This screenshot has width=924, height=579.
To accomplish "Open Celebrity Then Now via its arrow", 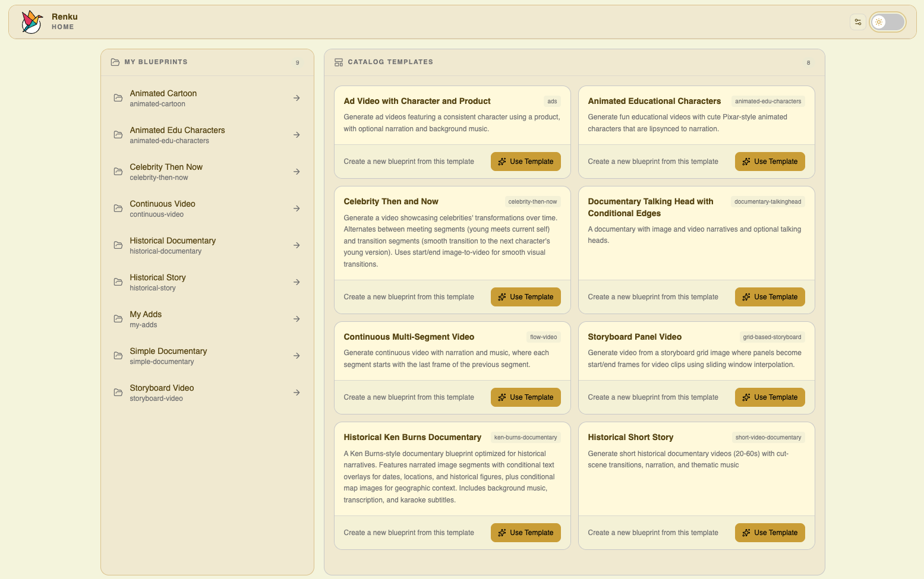I will [297, 172].
